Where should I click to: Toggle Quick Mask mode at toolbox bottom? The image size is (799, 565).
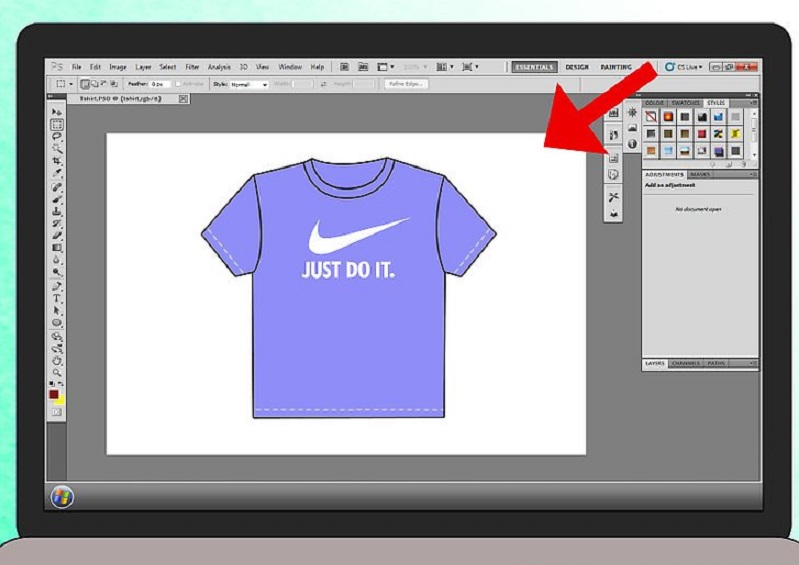pos(57,412)
